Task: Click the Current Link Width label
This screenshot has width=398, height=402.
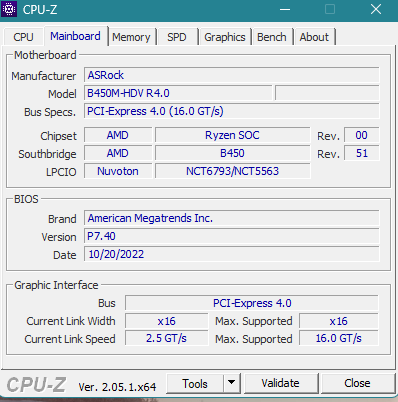Action: tap(71, 321)
